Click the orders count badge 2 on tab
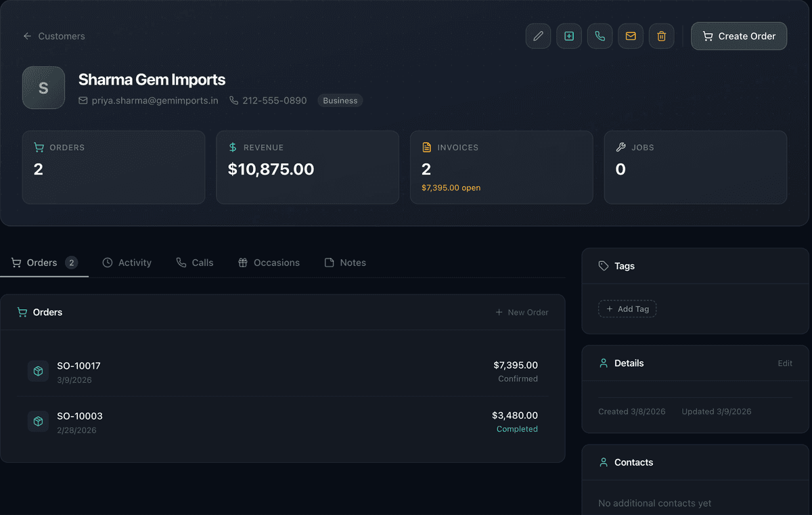Viewport: 812px width, 515px height. click(72, 263)
